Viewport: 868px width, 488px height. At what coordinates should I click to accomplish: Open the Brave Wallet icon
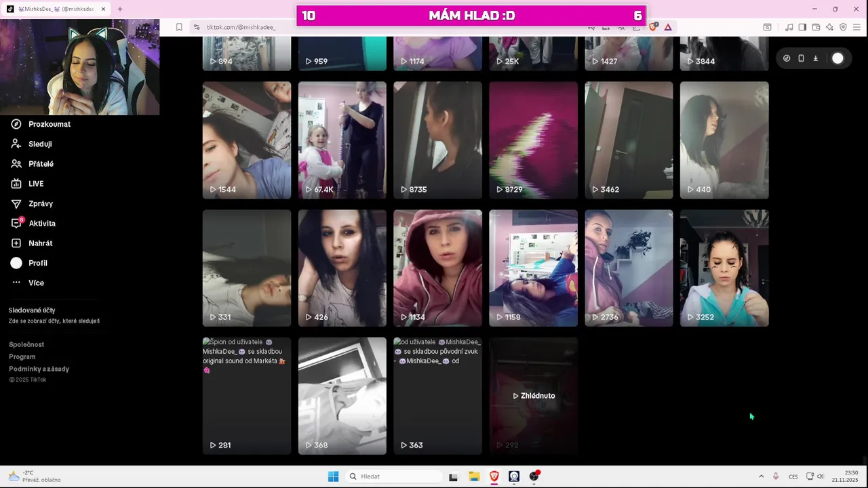[x=816, y=27]
